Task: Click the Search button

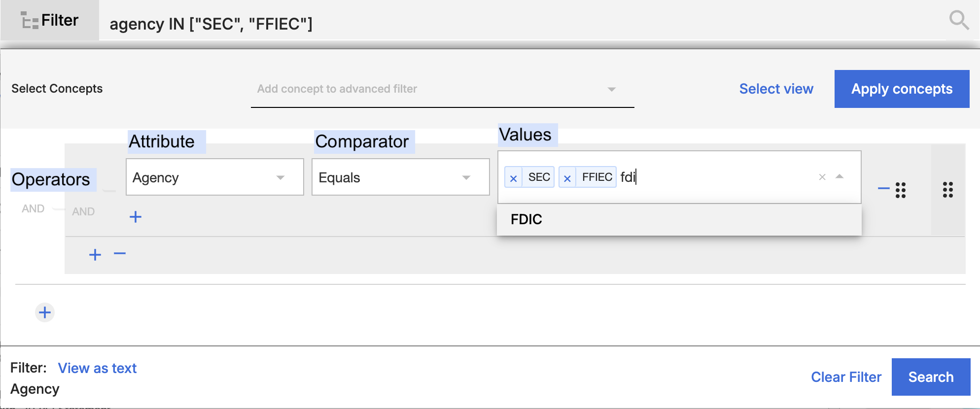Action: tap(931, 377)
